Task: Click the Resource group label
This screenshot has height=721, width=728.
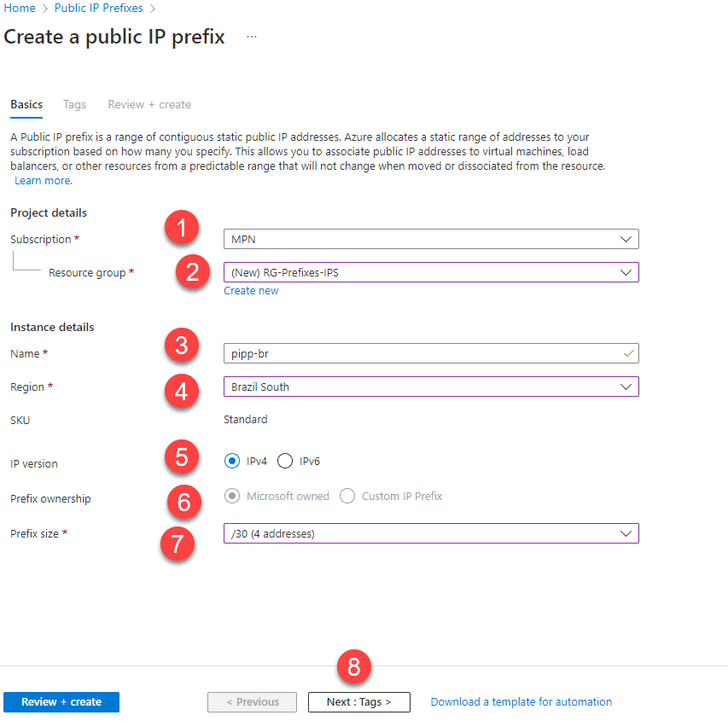Action: [x=87, y=273]
